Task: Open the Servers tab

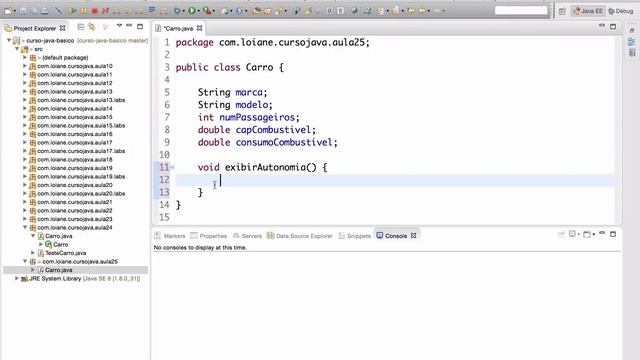Action: pyautogui.click(x=247, y=236)
